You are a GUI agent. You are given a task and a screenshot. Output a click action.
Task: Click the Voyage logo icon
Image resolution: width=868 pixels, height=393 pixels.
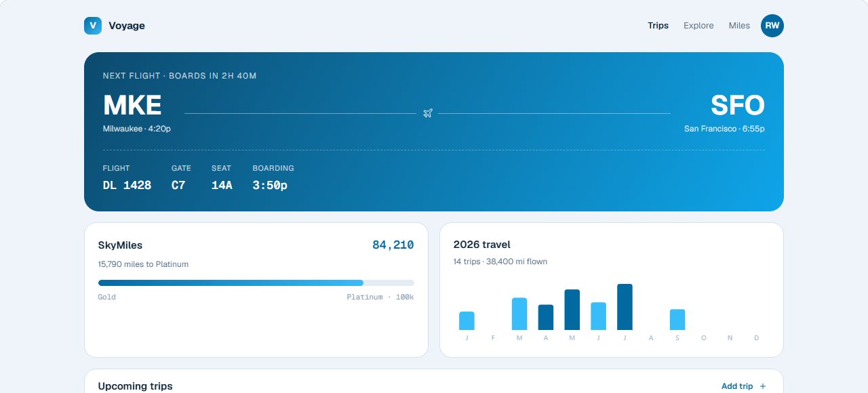pyautogui.click(x=93, y=26)
